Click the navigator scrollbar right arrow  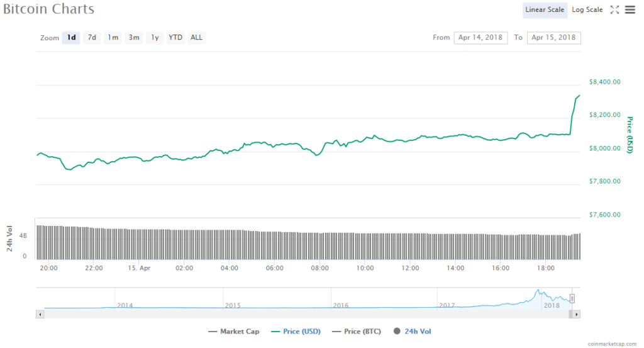click(577, 313)
